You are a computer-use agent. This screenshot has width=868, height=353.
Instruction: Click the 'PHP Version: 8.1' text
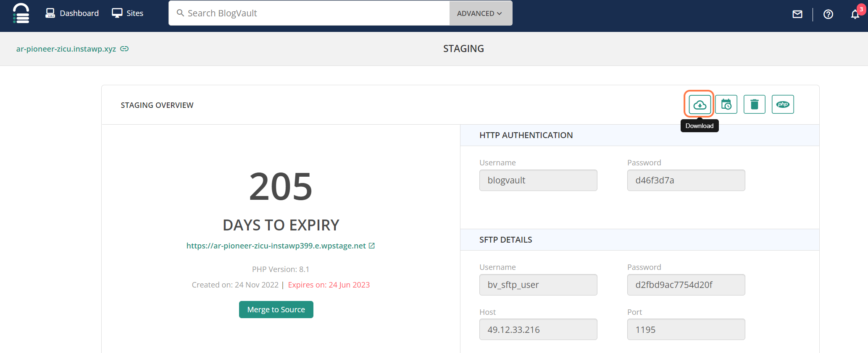click(x=281, y=269)
